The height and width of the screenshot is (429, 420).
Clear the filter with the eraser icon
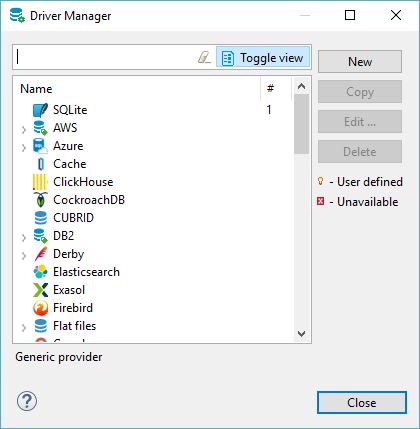[x=204, y=57]
